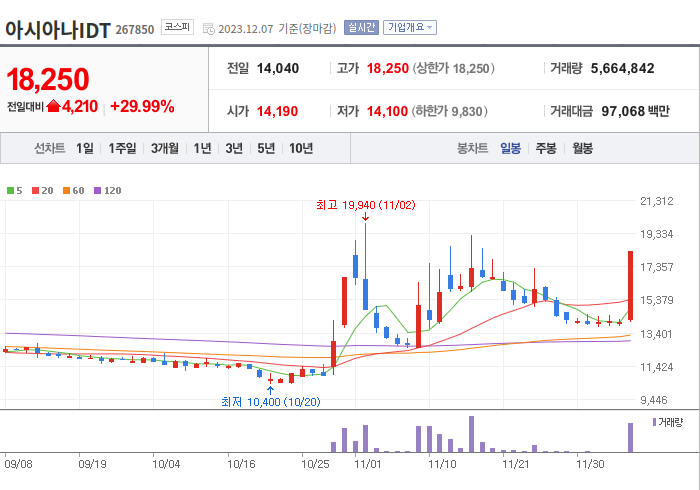Click the 거래량 value 5,664,842
This screenshot has height=490, width=700.
tap(622, 68)
